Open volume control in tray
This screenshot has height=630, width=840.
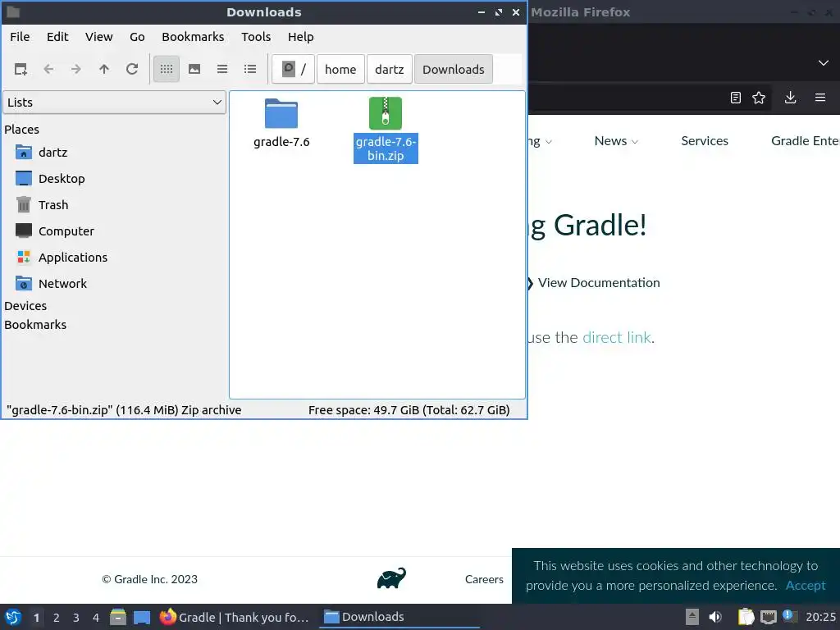click(x=715, y=617)
